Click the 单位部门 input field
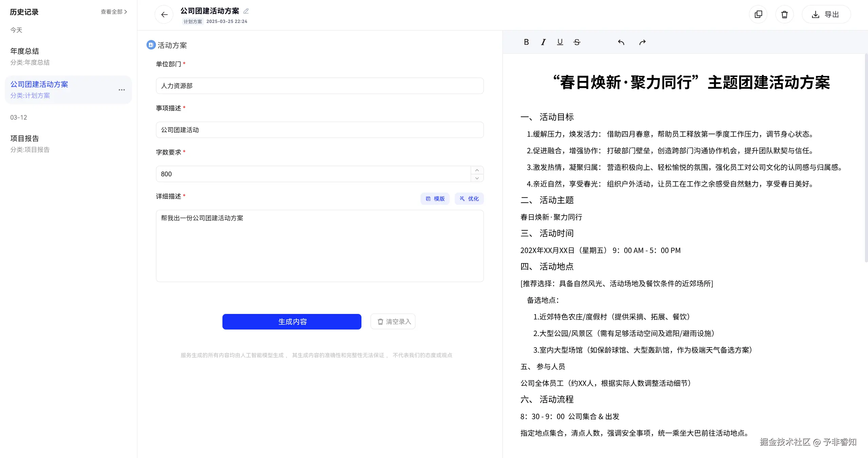The height and width of the screenshot is (458, 868). pyautogui.click(x=319, y=86)
